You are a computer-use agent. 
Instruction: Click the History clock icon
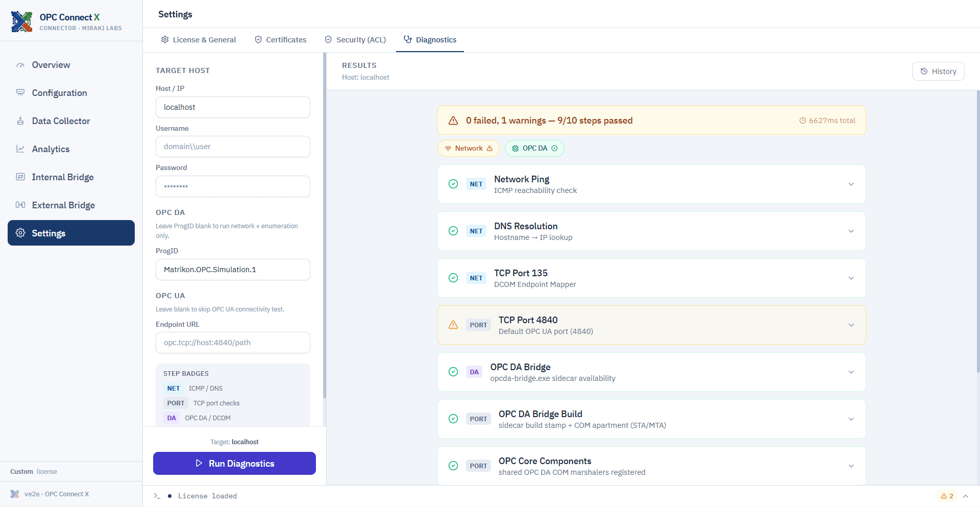(924, 71)
